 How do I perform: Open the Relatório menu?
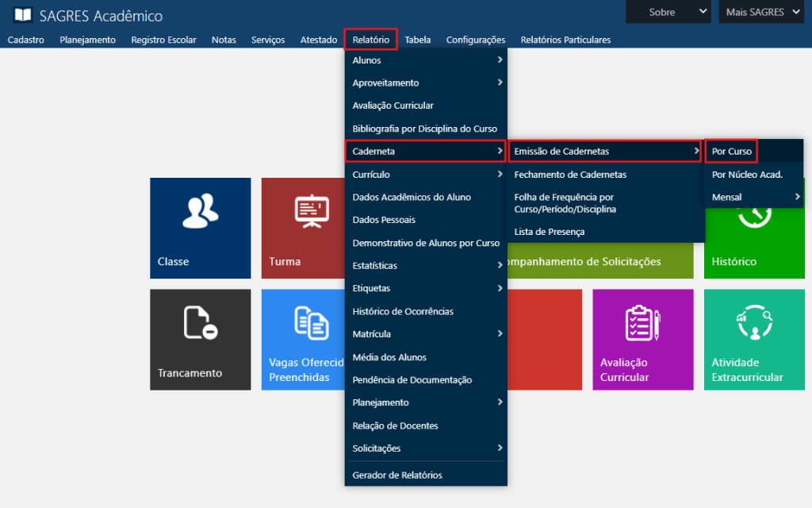point(370,40)
